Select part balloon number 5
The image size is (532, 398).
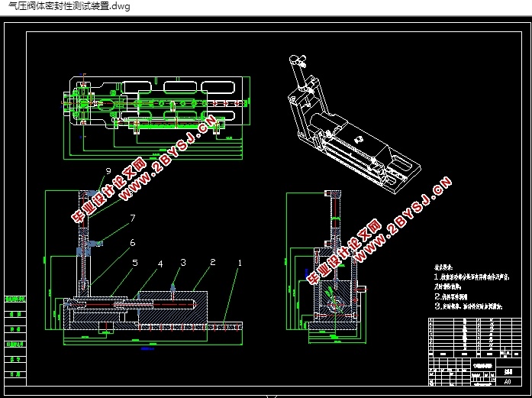[135, 263]
